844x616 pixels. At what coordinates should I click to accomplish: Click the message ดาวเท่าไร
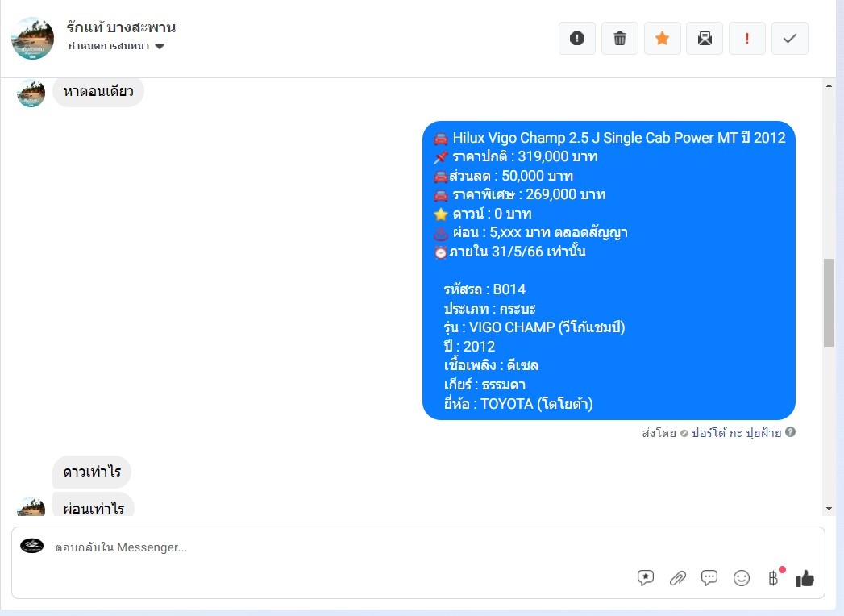point(92,472)
